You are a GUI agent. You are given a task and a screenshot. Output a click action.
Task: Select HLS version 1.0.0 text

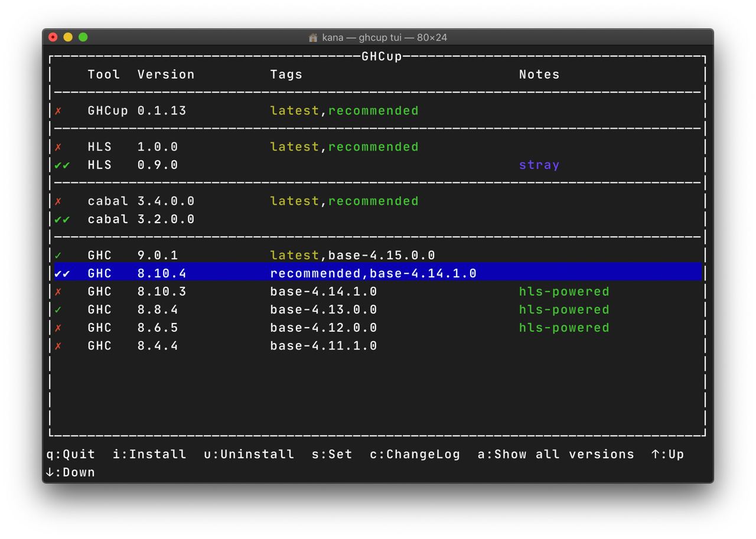click(158, 146)
